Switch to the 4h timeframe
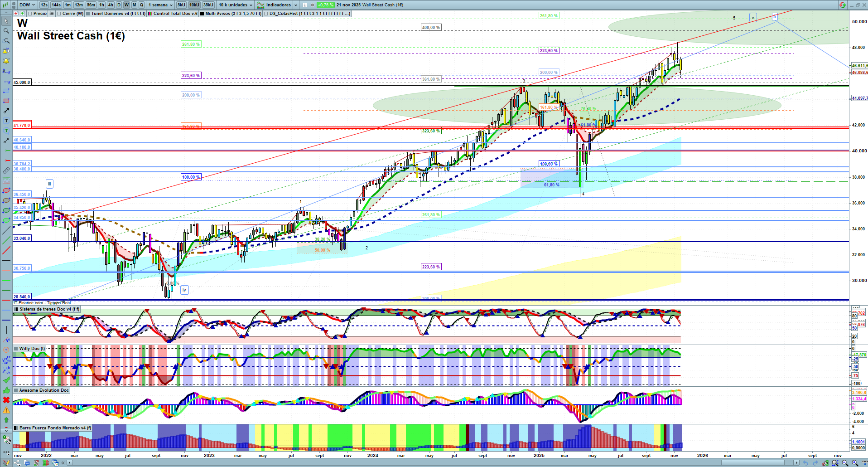 [111, 5]
